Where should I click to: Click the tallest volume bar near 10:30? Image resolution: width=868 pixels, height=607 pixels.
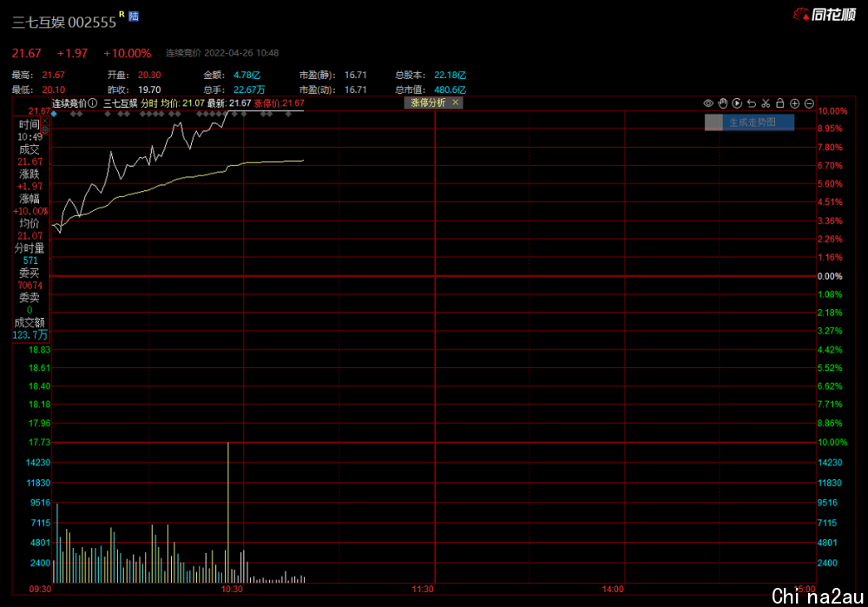coord(228,512)
